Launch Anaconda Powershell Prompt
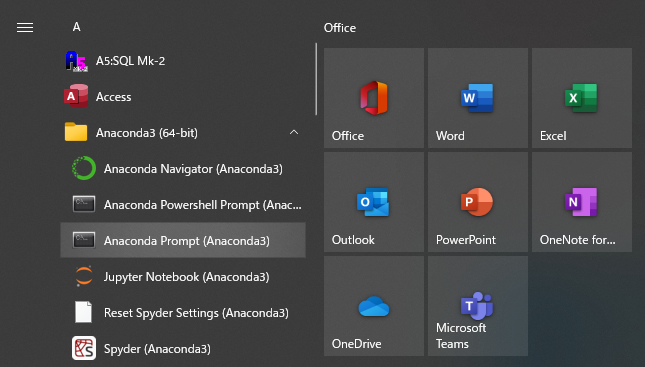Viewport: 645px width, 367px height. point(183,204)
